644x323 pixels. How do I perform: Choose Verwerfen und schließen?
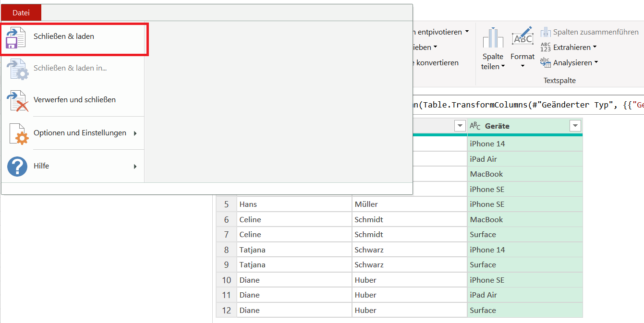tap(73, 100)
